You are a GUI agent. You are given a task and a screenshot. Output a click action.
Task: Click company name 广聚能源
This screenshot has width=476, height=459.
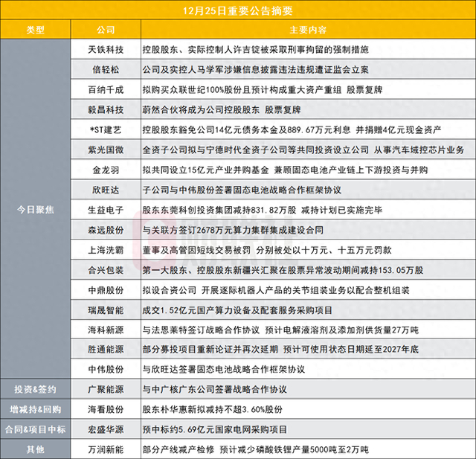tap(106, 389)
